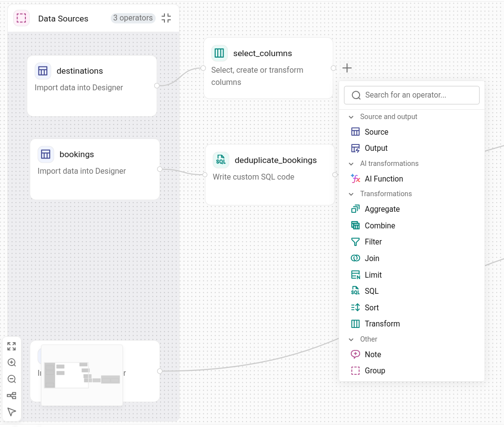Screen dimensions: 504x427
Task: Select the bookings source node
Action: point(95,169)
